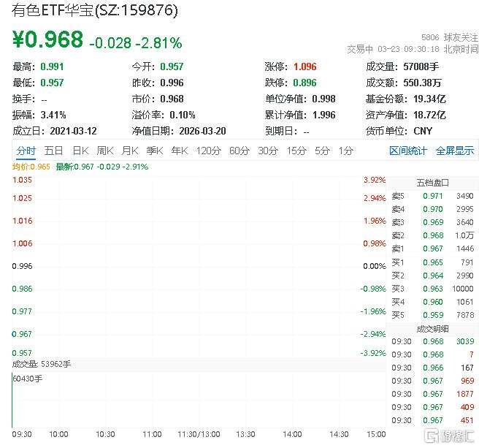
Task: Click the trade row with volume 451
Action: click(432, 420)
